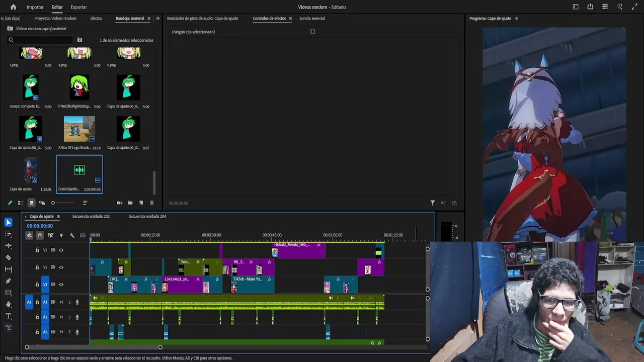644x362 pixels.
Task: Expand hidden panel tabs chevron
Action: (x=158, y=19)
